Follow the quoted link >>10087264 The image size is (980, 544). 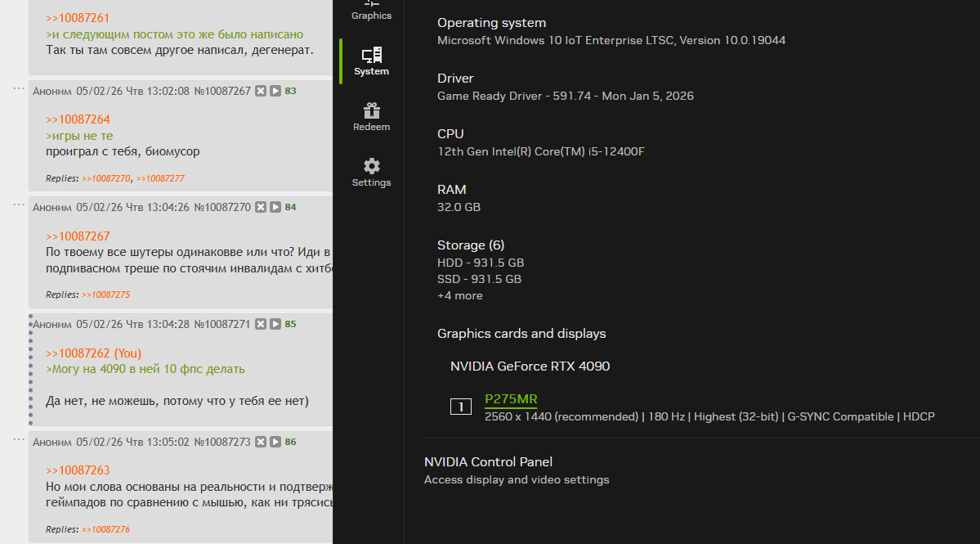pyautogui.click(x=78, y=119)
